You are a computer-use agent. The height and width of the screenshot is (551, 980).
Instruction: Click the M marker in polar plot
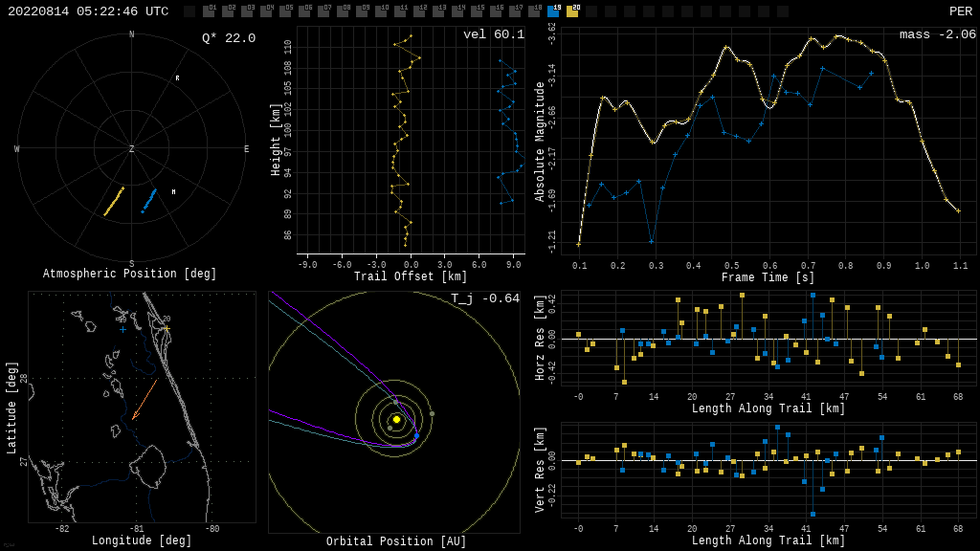click(174, 191)
